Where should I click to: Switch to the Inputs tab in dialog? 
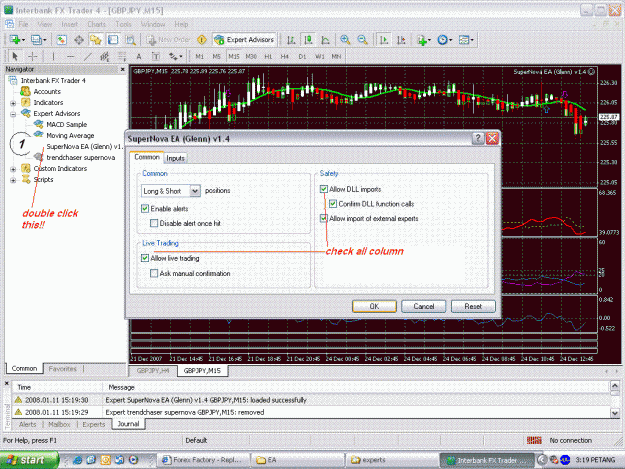[175, 158]
